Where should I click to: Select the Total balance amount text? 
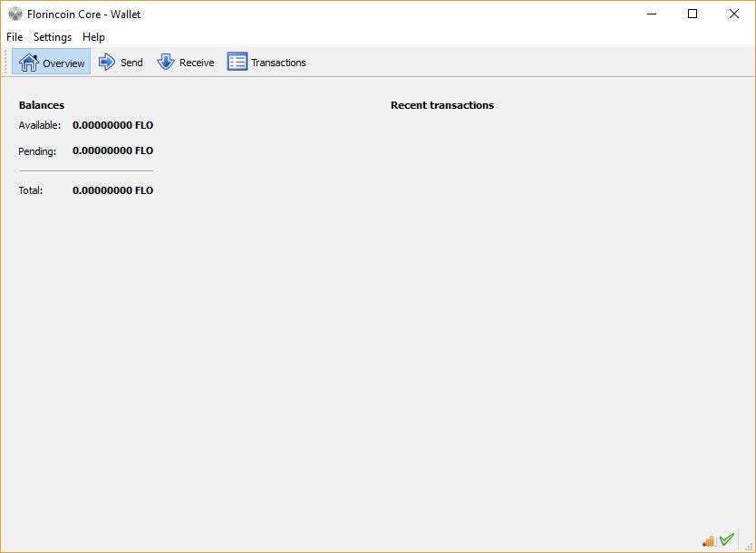(112, 190)
